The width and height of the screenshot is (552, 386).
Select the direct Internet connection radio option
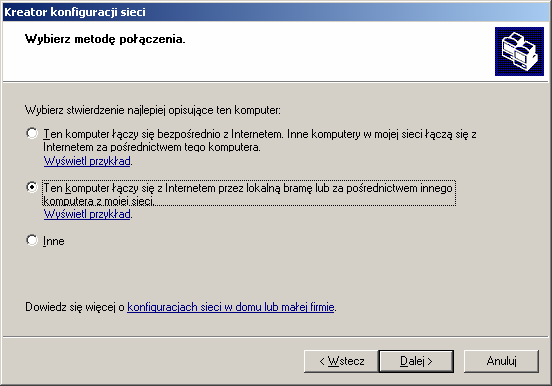pyautogui.click(x=32, y=133)
